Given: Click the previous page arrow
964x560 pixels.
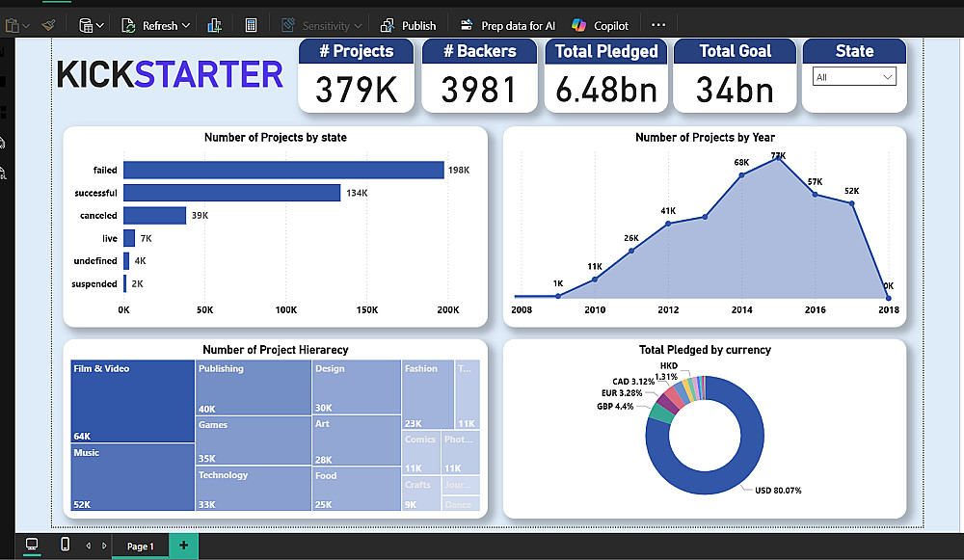Looking at the screenshot, I should tap(88, 546).
